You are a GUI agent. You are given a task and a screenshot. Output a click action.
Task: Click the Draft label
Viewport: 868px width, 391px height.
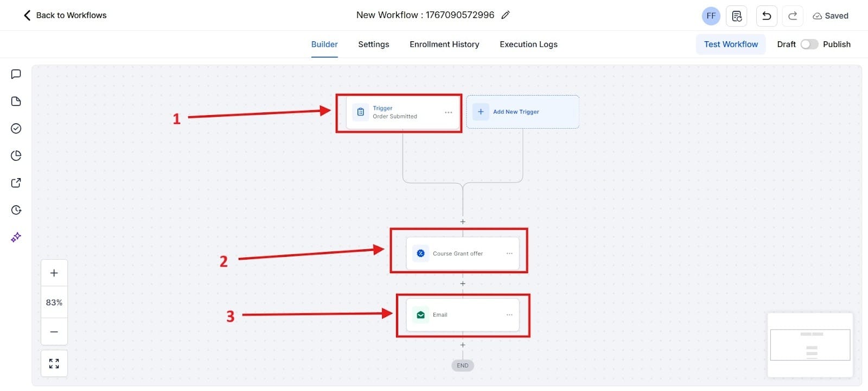pyautogui.click(x=786, y=45)
